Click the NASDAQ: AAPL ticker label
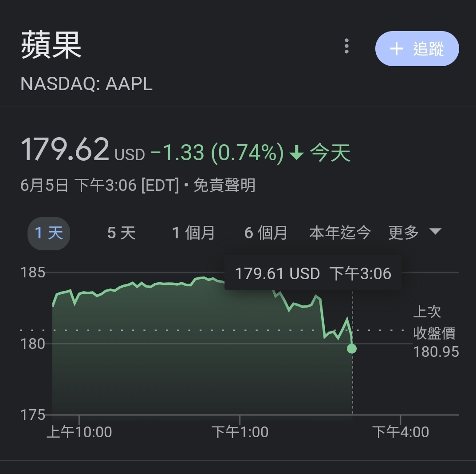Image resolution: width=476 pixels, height=474 pixels. [87, 84]
